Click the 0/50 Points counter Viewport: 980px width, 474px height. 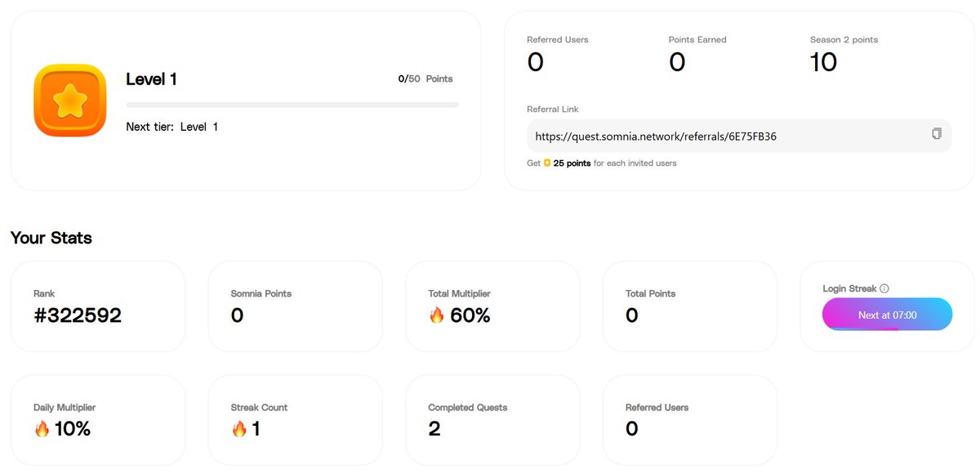tap(425, 79)
